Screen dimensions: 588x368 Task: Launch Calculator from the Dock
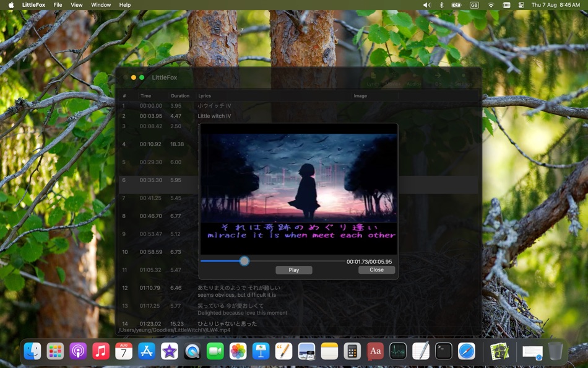click(352, 351)
